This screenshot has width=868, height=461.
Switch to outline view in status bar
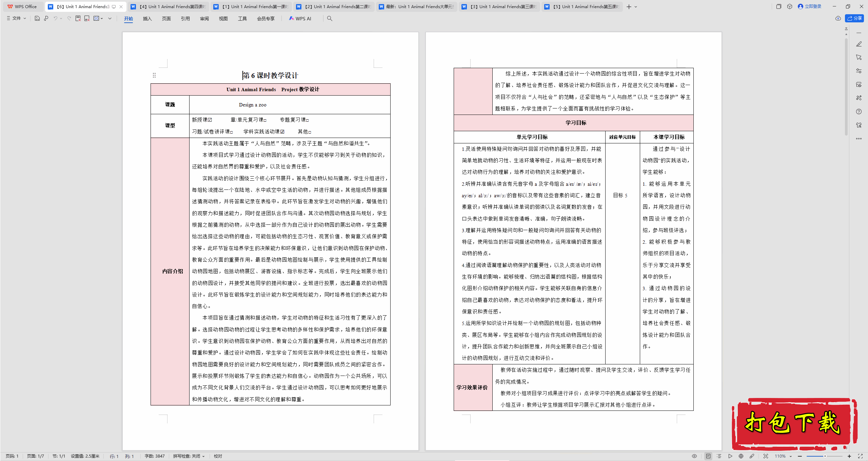pos(719,456)
